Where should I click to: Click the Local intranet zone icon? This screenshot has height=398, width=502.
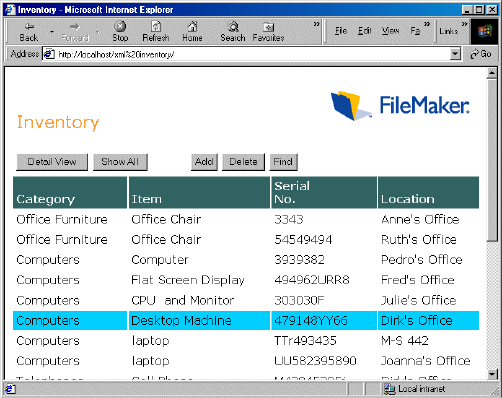coord(389,389)
